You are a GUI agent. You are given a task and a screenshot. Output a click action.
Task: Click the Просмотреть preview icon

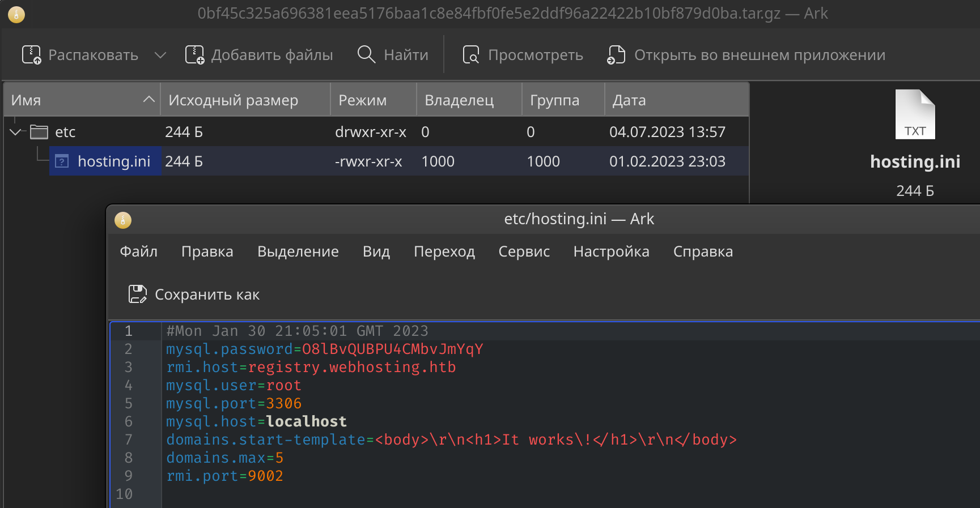[471, 55]
